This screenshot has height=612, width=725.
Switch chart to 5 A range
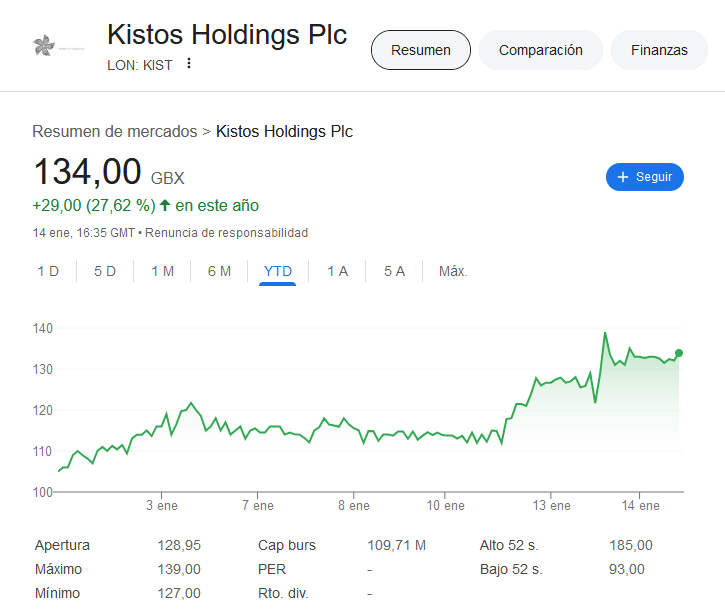[394, 271]
